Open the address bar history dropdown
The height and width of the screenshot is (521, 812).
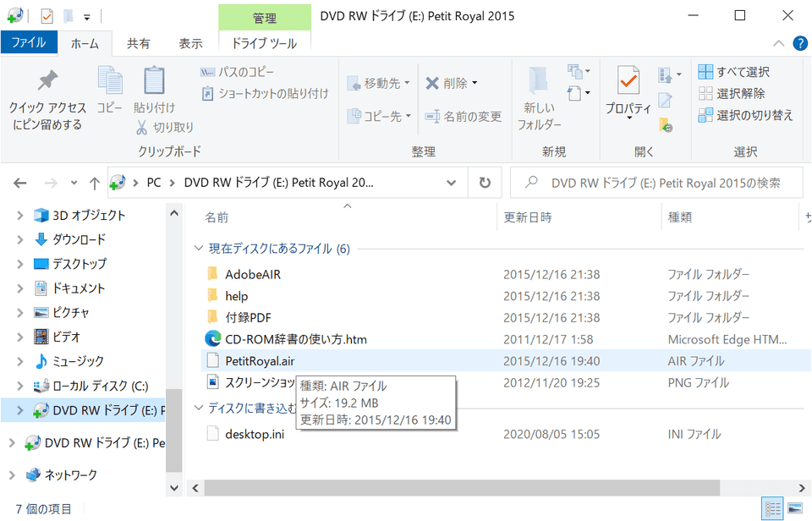coord(451,183)
